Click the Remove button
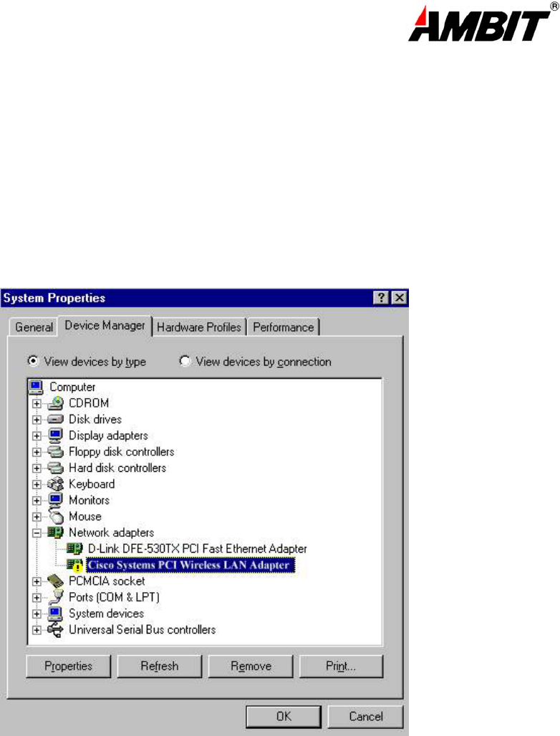Viewport: 560px width, 736px height. tap(251, 666)
